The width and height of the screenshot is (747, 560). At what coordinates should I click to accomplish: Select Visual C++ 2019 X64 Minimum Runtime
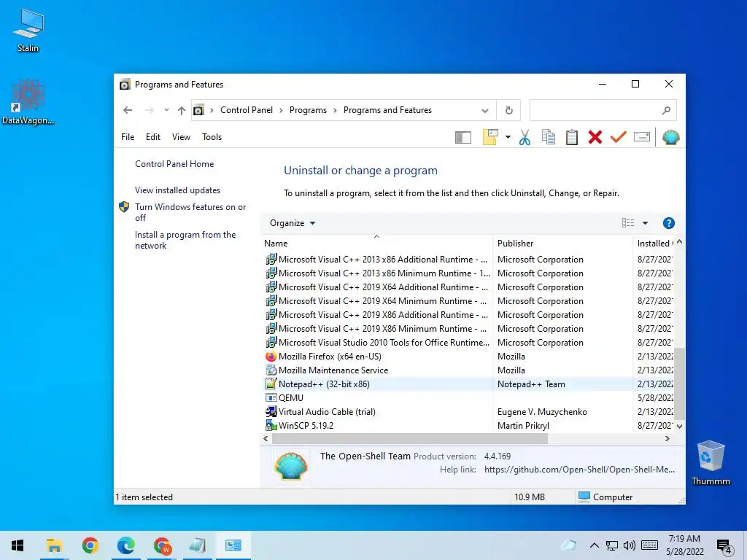468,301
